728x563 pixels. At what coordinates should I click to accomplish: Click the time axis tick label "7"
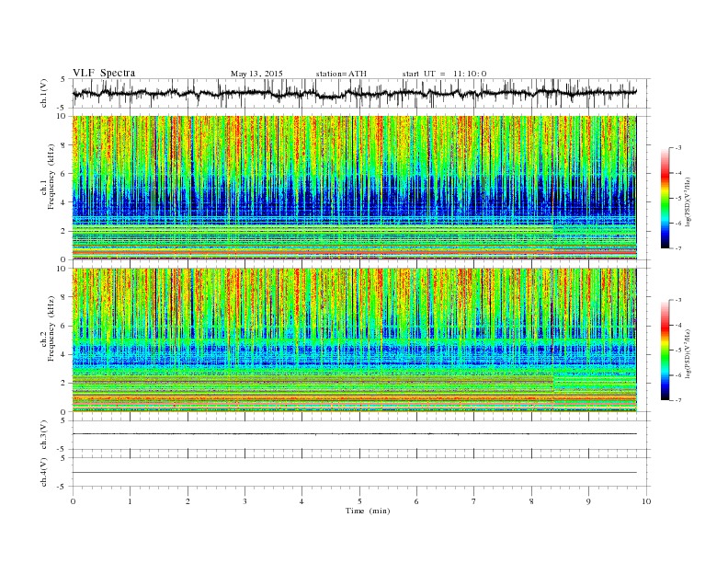pos(474,501)
